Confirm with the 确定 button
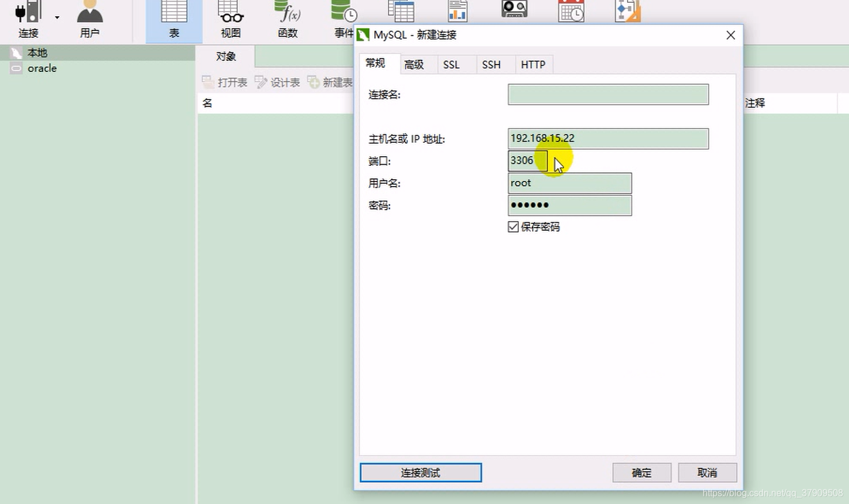The width and height of the screenshot is (849, 504). tap(642, 473)
